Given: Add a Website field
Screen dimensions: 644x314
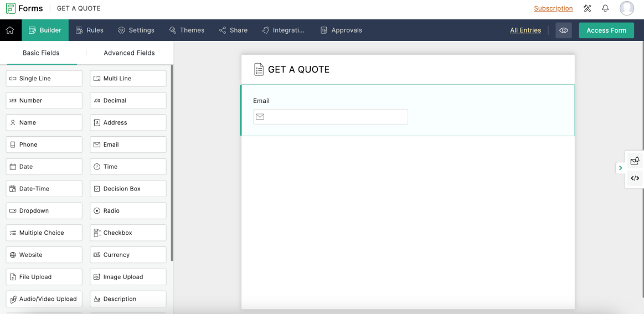Looking at the screenshot, I should 44,255.
